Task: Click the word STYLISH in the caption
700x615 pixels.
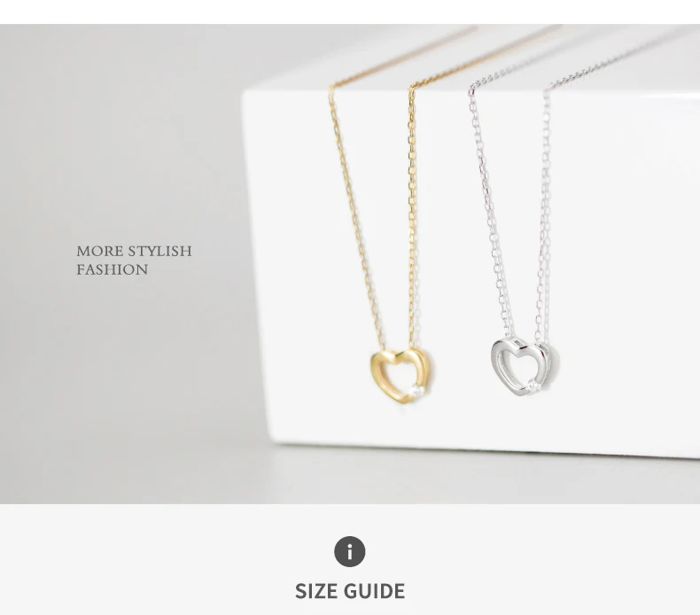Action: pos(159,251)
